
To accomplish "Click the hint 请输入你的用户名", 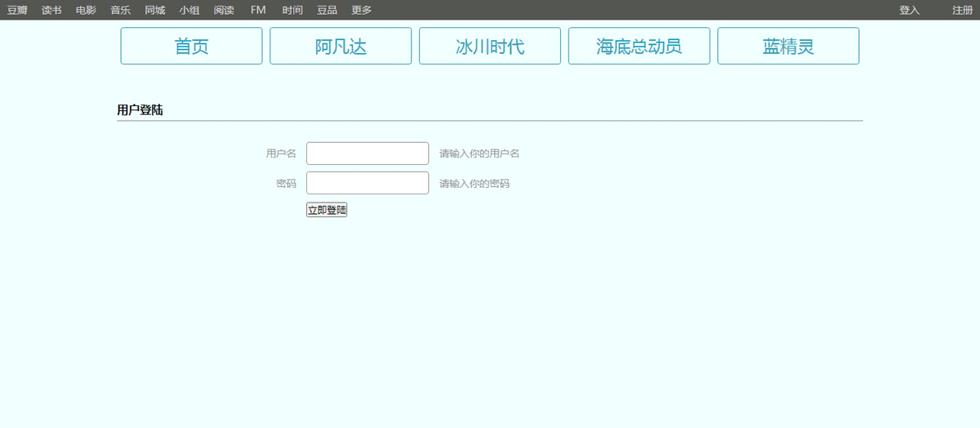I will click(x=479, y=154).
